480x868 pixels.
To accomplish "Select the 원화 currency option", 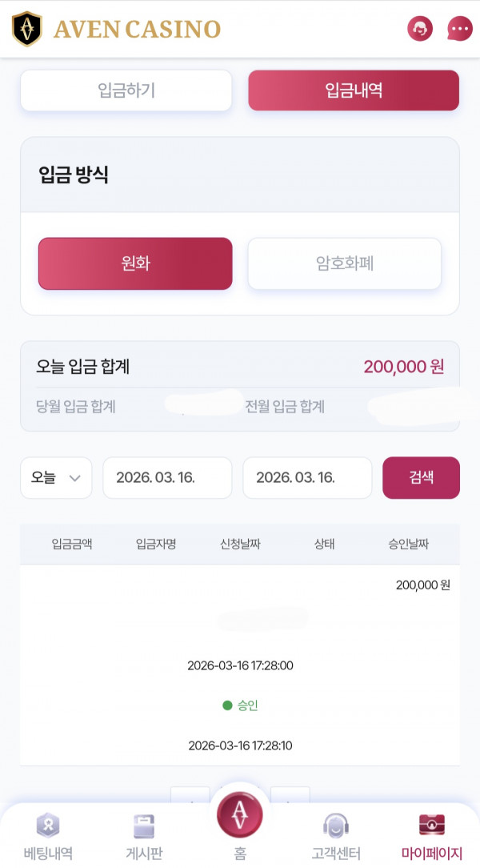I will click(x=134, y=263).
